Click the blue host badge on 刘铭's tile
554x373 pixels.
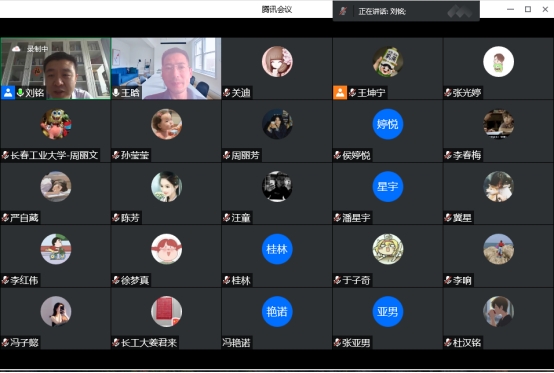click(8, 93)
